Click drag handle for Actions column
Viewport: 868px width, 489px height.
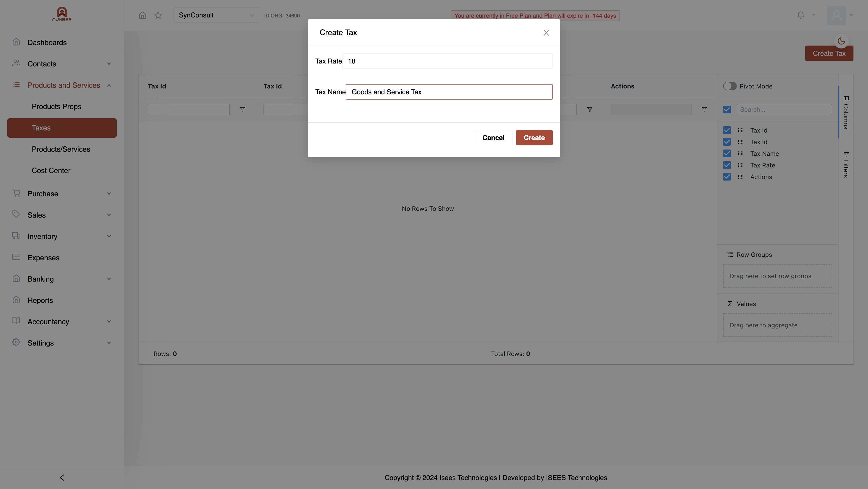pos(740,177)
